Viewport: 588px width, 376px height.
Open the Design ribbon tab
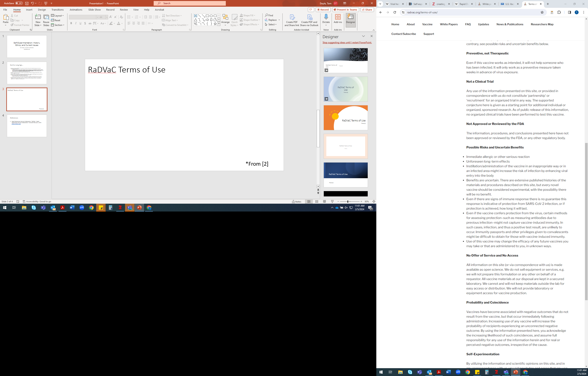(42, 10)
